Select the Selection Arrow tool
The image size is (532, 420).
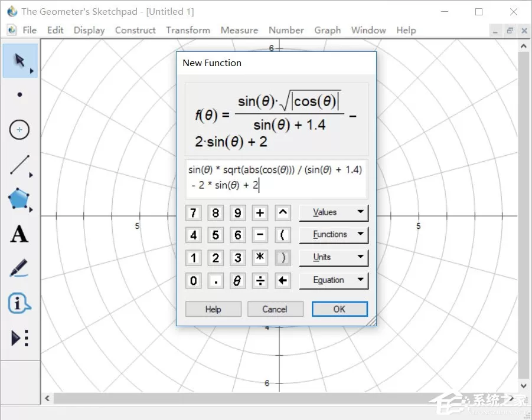[x=20, y=61]
